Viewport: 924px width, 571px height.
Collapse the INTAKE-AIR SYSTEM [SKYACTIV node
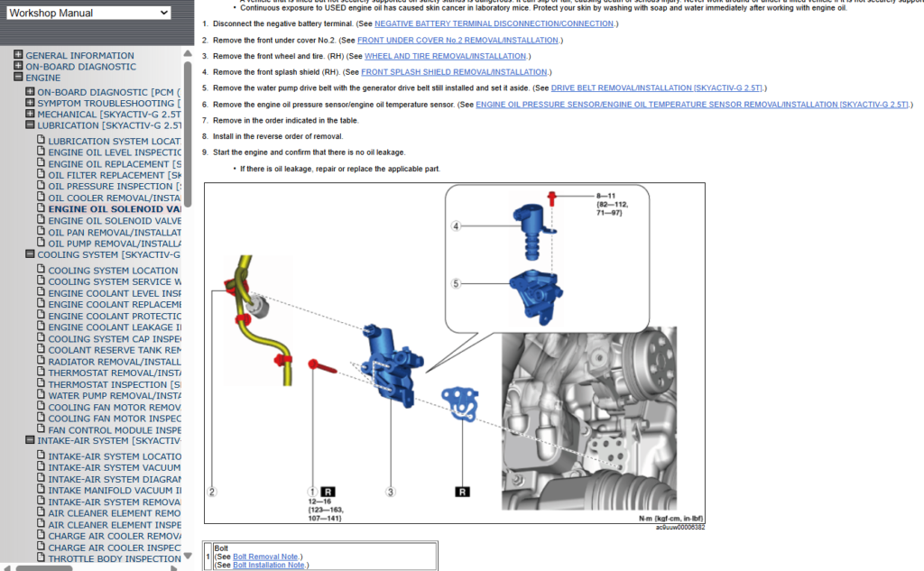click(x=30, y=440)
